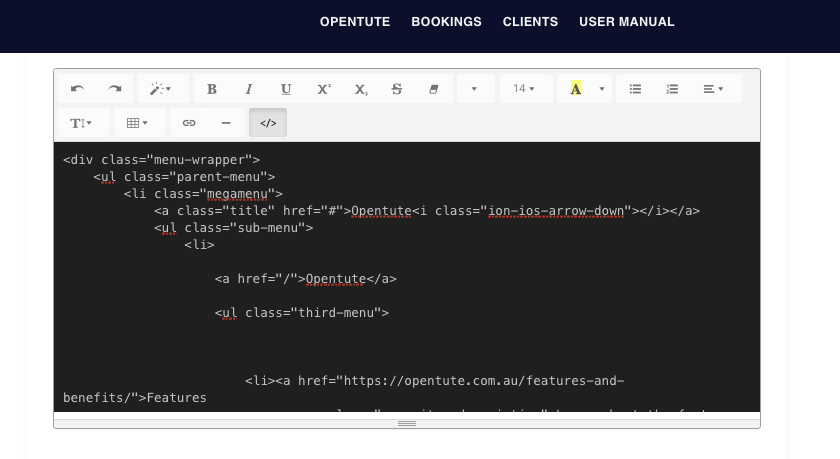Click the line with a href="/"
The height and width of the screenshot is (459, 840).
pos(305,279)
